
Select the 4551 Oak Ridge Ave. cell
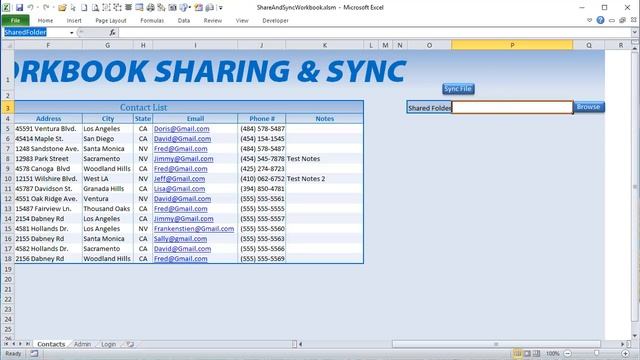48,199
